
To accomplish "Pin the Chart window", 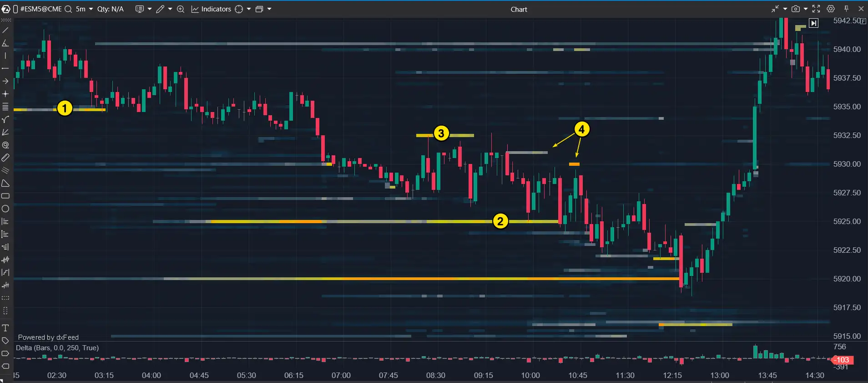I will 846,9.
